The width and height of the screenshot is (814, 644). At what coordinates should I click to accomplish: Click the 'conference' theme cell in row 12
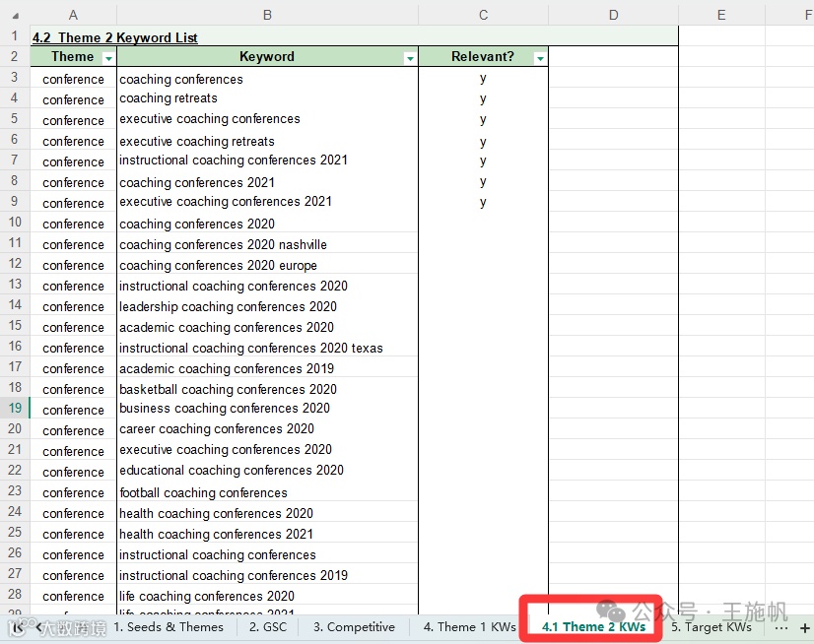pyautogui.click(x=73, y=266)
